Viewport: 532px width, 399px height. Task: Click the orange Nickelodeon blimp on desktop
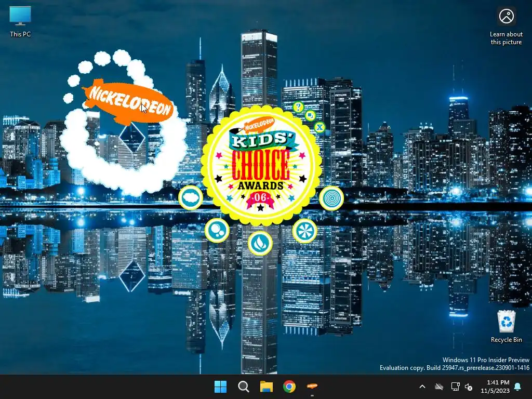(x=128, y=102)
